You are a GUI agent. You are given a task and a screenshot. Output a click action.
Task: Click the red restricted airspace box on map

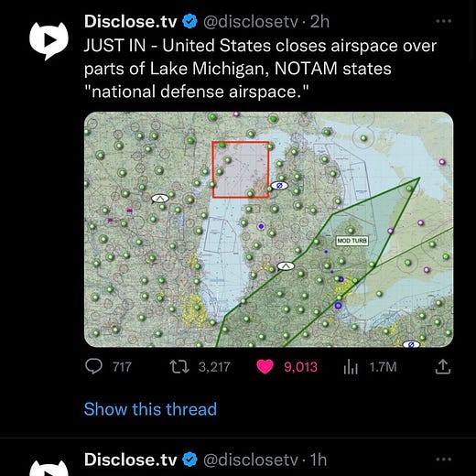coord(241,169)
